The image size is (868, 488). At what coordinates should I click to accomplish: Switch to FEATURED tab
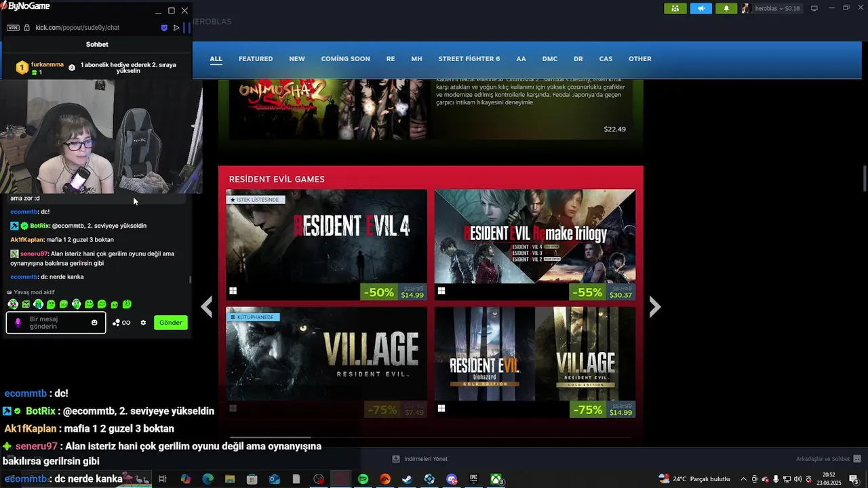256,59
